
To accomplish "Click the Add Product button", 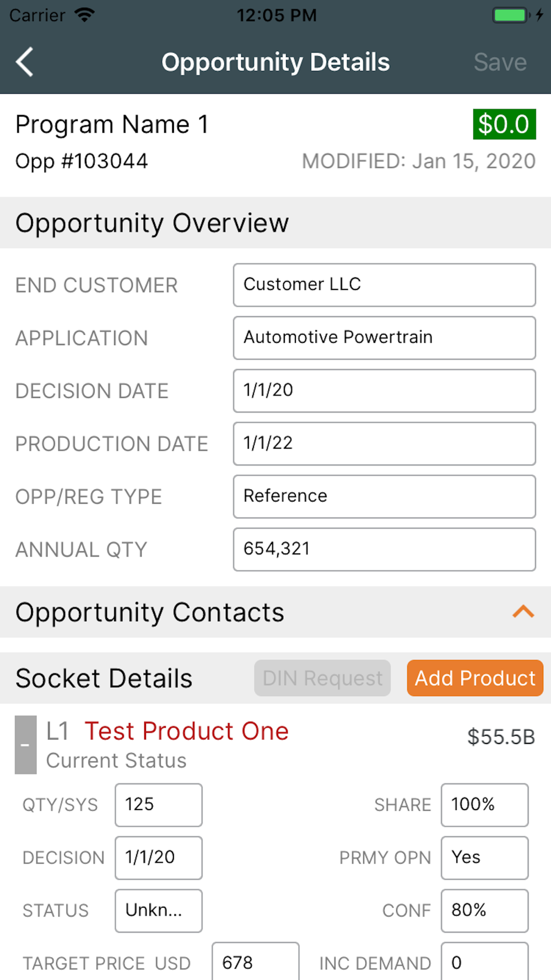I will (x=475, y=678).
